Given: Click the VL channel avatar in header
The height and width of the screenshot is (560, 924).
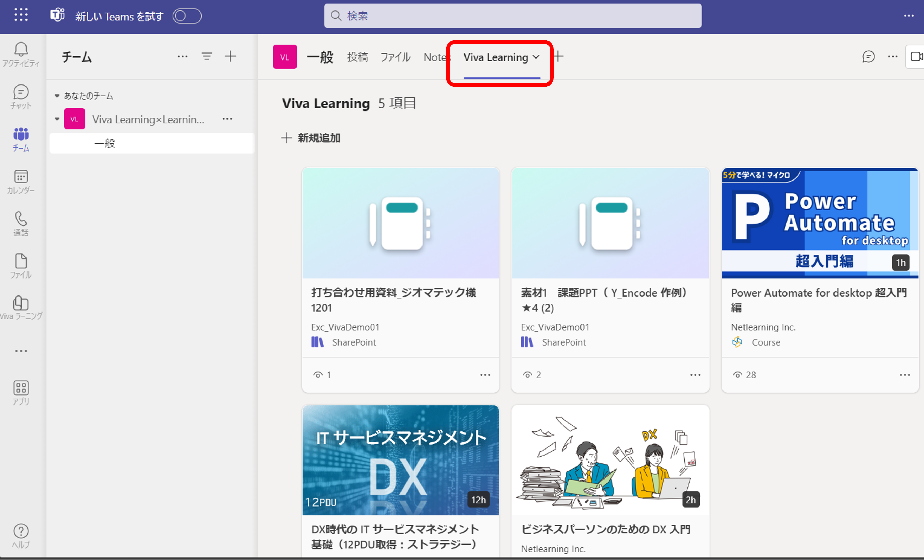Looking at the screenshot, I should pos(285,57).
